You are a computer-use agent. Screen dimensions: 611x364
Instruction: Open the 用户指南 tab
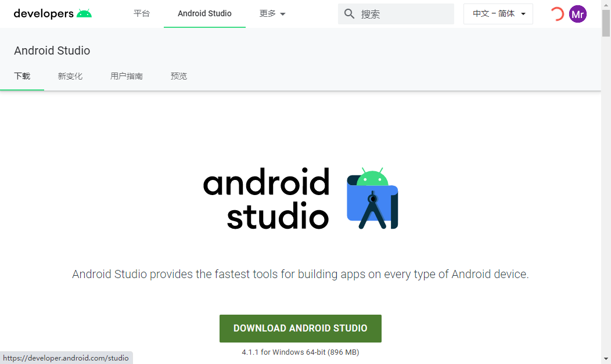point(126,76)
